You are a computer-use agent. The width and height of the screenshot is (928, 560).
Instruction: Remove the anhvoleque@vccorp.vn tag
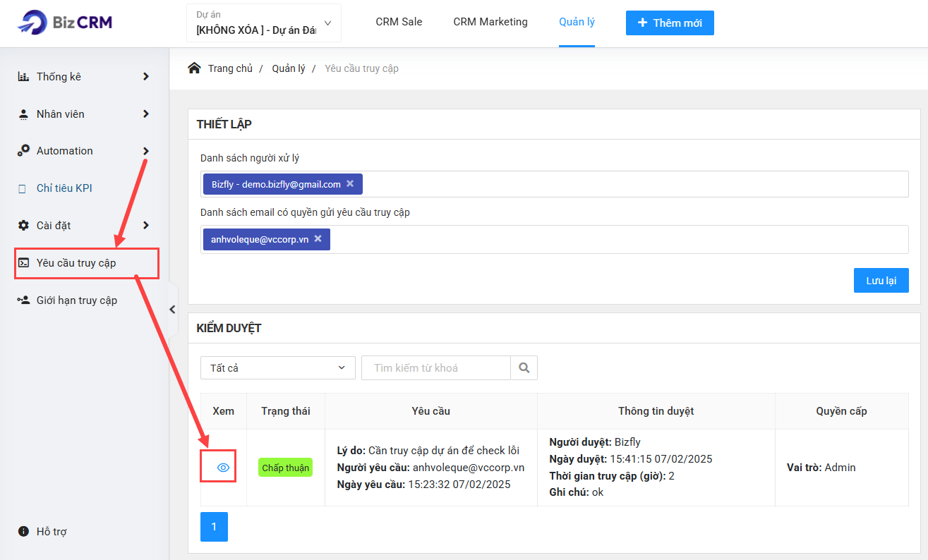point(318,239)
